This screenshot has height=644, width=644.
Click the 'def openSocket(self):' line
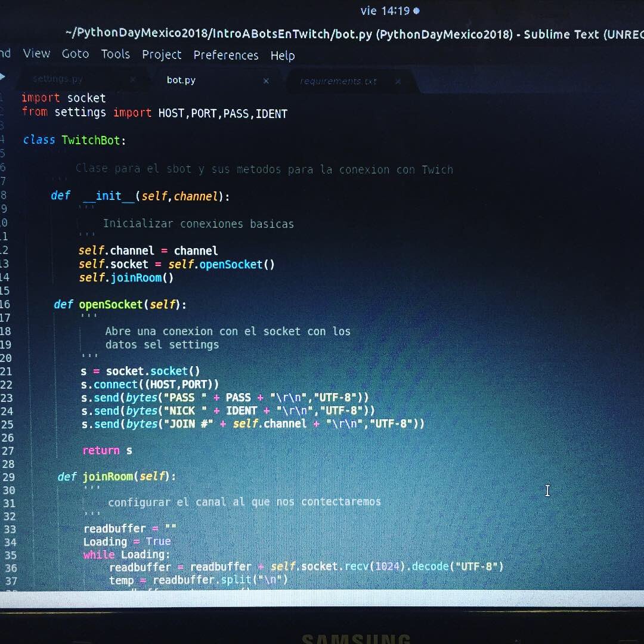coord(120,304)
